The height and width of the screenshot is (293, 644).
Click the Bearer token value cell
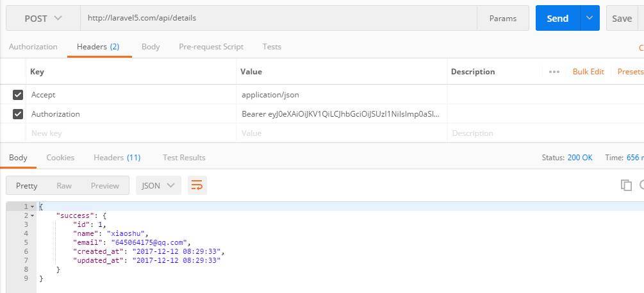pos(342,114)
